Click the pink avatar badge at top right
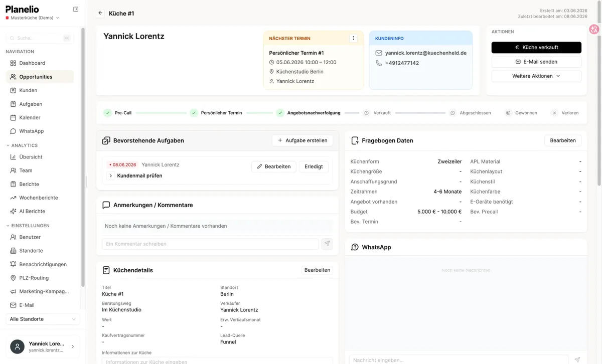The height and width of the screenshot is (364, 602). click(x=594, y=30)
